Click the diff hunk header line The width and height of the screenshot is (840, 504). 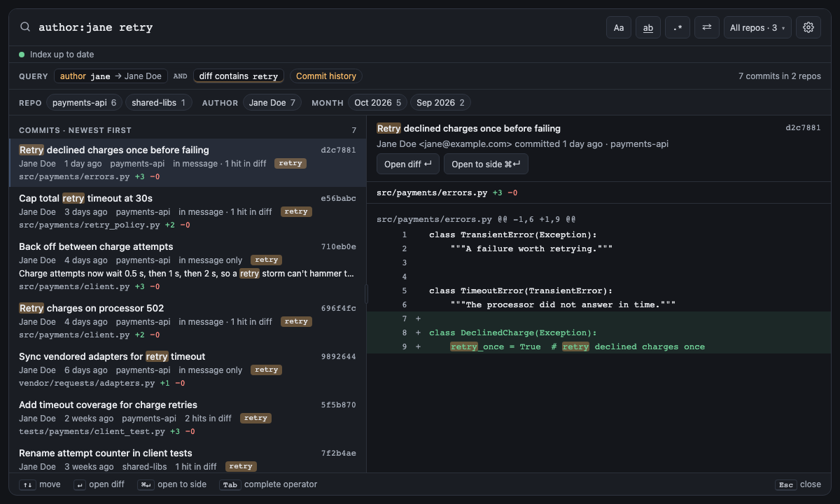(476, 219)
